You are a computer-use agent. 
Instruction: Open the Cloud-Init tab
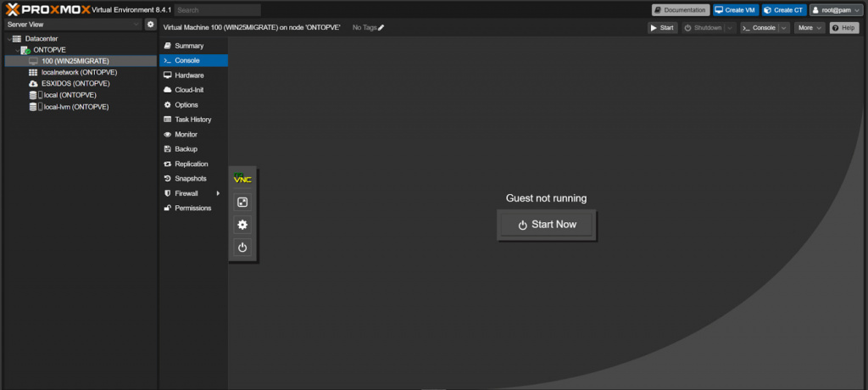point(194,90)
